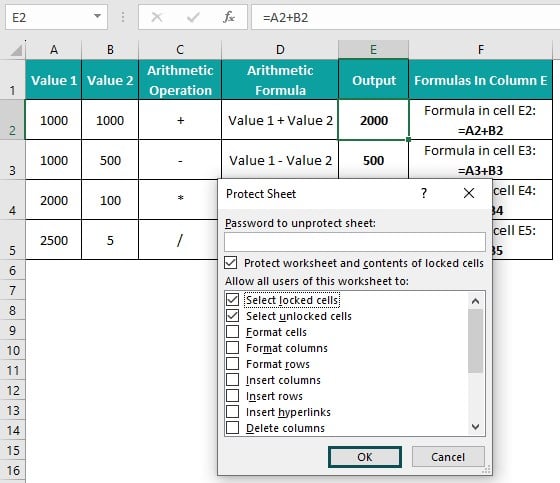Confirm the Protect Sheet dialog with OK

point(365,457)
